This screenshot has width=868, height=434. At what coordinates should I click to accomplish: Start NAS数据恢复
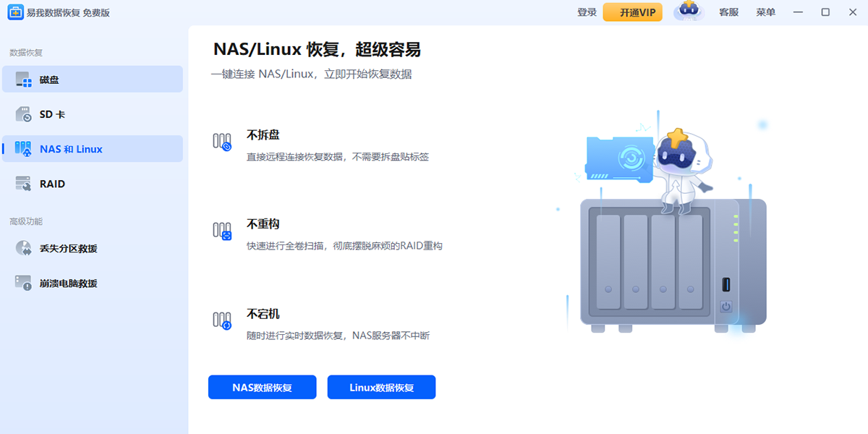[x=261, y=387]
